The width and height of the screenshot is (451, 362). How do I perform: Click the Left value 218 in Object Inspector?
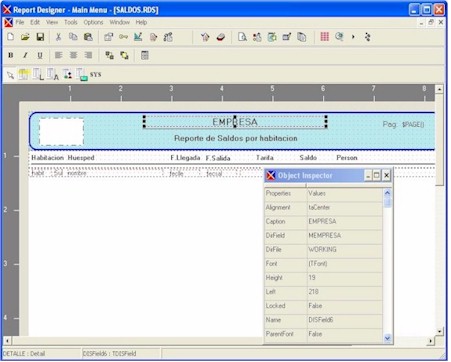(345, 292)
